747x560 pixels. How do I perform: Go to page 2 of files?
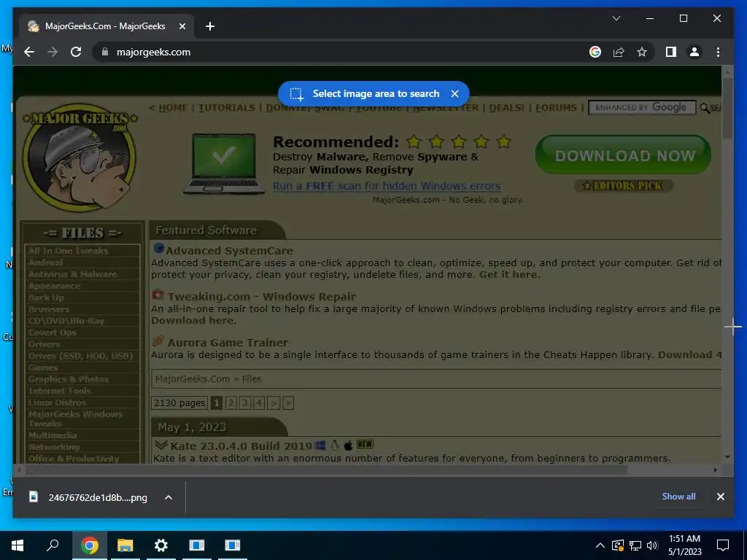pyautogui.click(x=231, y=402)
